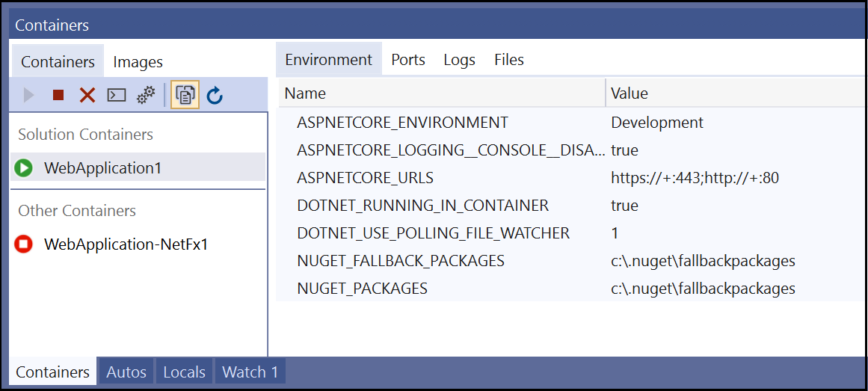Screen dimensions: 868x391
Task: Click the red stopped icon for WebApplication-NetFx1
Action: pyautogui.click(x=23, y=244)
